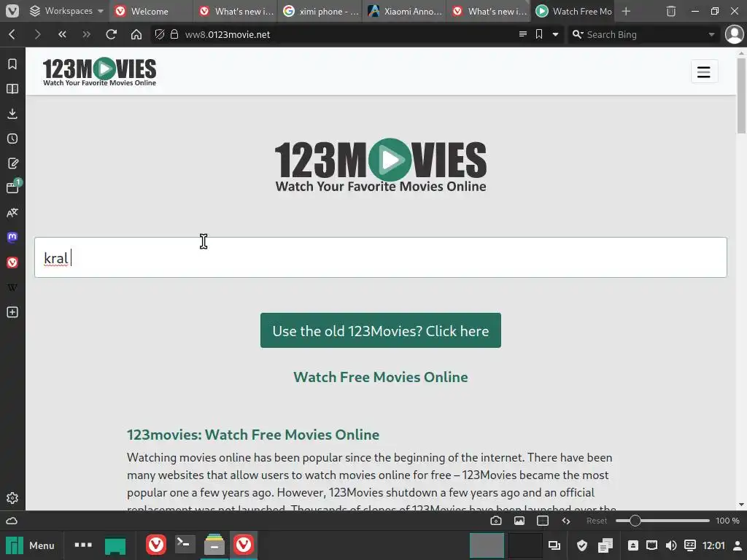Open the Mastodon web panel
This screenshot has width=747, height=560.
click(x=12, y=237)
